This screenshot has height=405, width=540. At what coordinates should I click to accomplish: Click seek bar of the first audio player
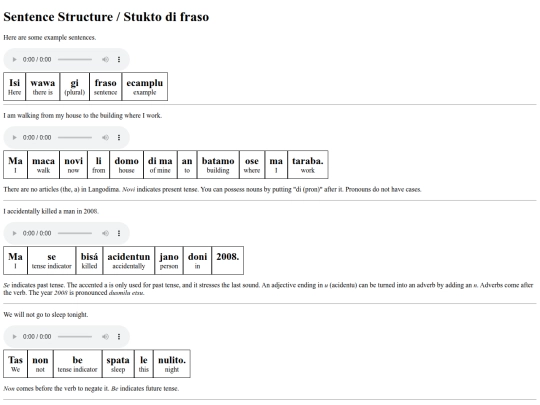[x=75, y=60]
